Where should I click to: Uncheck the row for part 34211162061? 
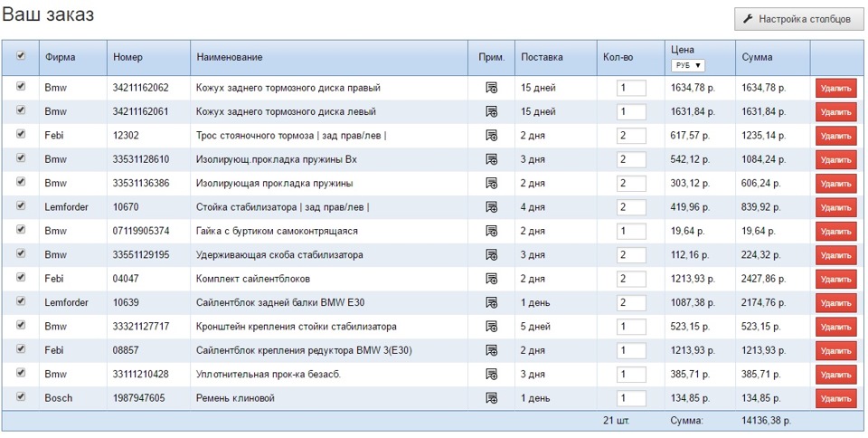[21, 109]
